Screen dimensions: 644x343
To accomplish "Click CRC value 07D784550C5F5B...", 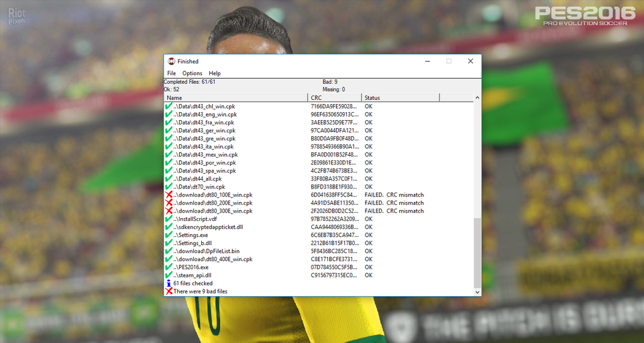I will pos(334,267).
